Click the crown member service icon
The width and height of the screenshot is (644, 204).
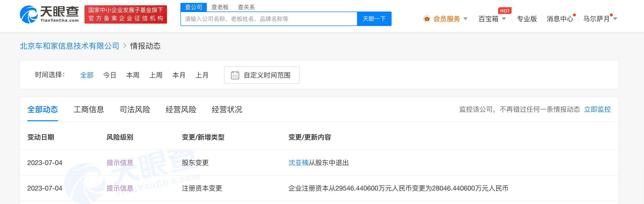(x=427, y=19)
